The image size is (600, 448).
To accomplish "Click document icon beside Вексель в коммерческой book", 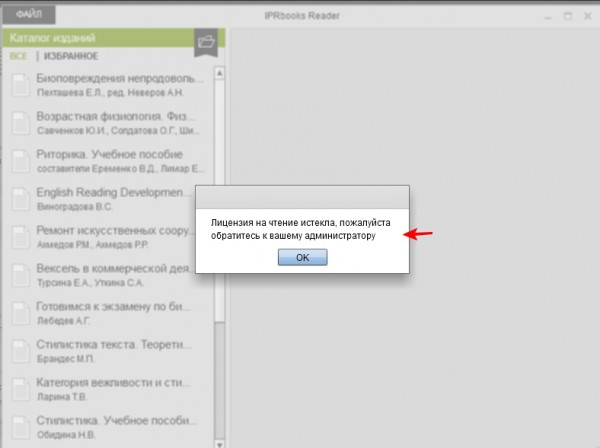I will pyautogui.click(x=21, y=275).
